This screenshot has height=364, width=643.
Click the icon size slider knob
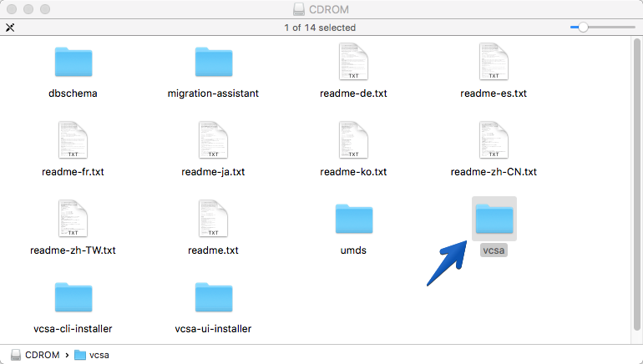(x=583, y=28)
